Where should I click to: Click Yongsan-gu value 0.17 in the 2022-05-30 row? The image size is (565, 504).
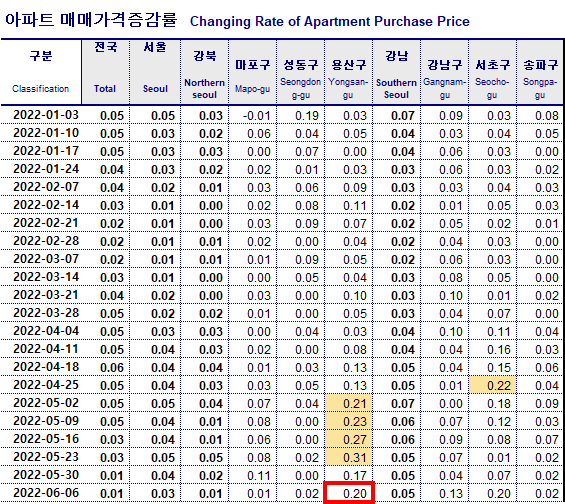pyautogui.click(x=355, y=476)
